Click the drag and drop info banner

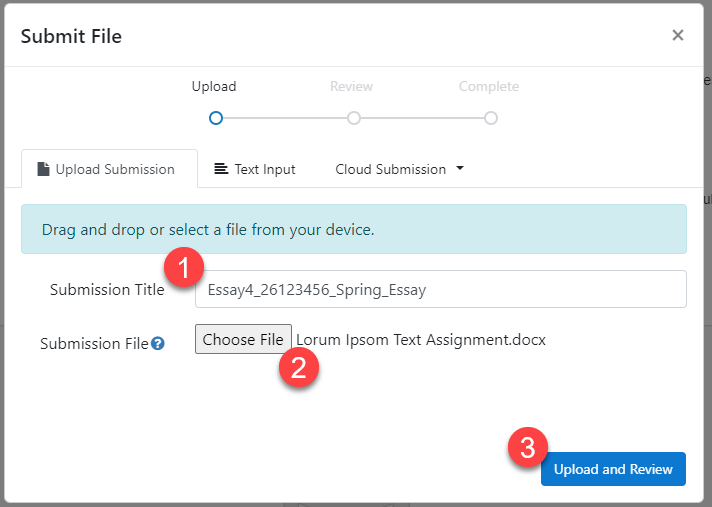354,229
